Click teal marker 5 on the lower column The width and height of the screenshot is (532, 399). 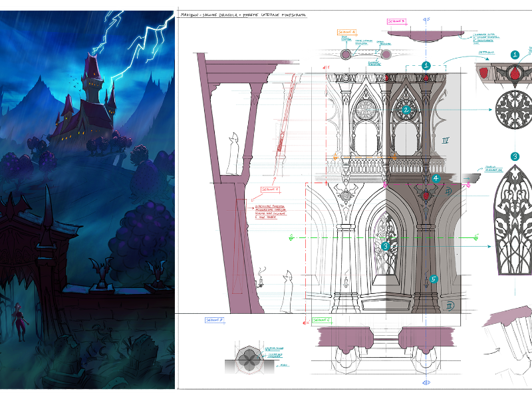tap(434, 279)
